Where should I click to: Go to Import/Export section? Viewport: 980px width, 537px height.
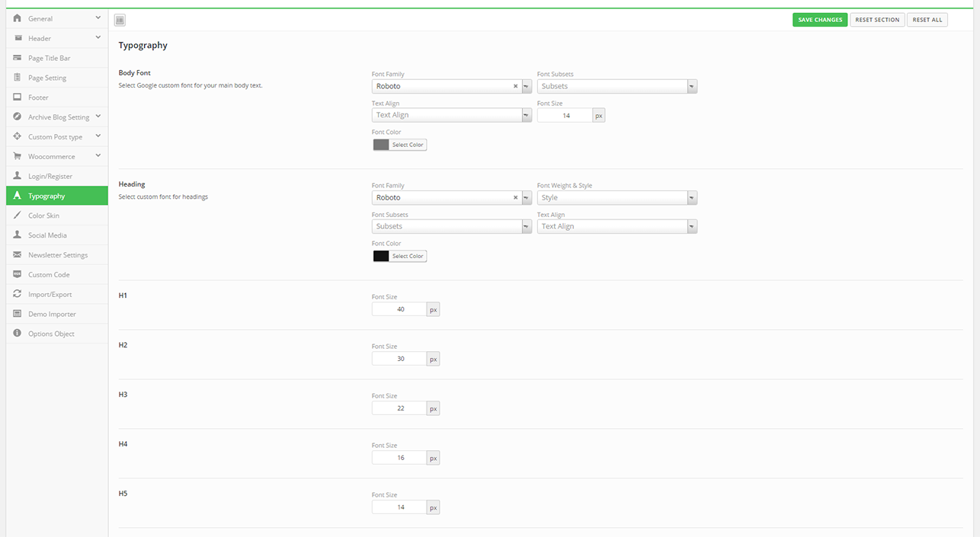pyautogui.click(x=57, y=294)
